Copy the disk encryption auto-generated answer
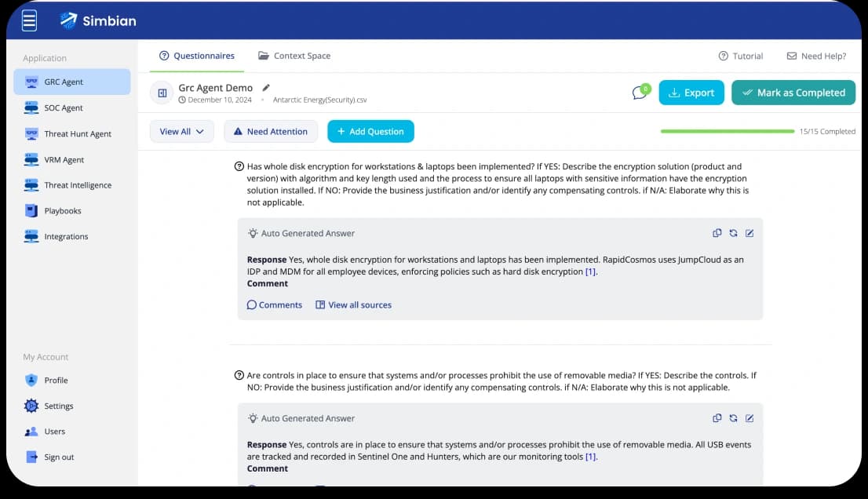 717,233
